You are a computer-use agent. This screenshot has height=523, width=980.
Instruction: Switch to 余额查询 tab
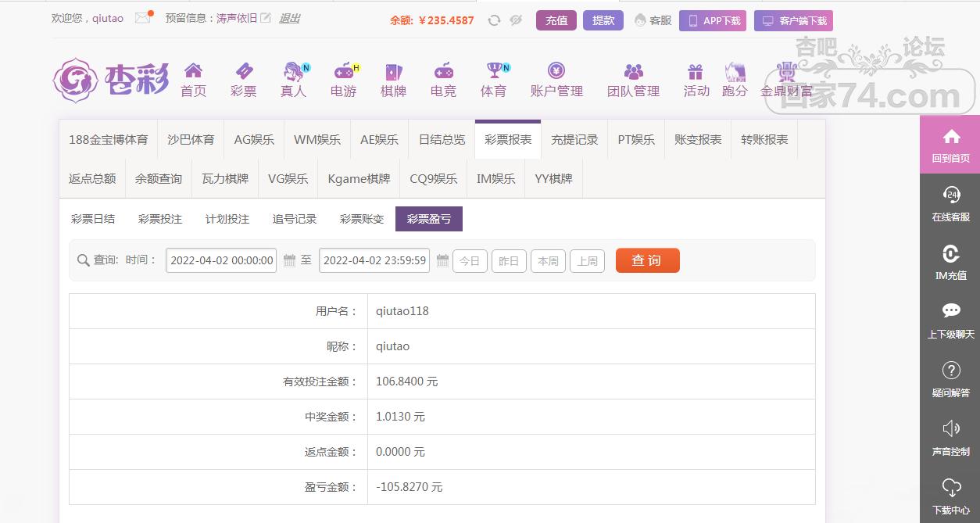(159, 179)
